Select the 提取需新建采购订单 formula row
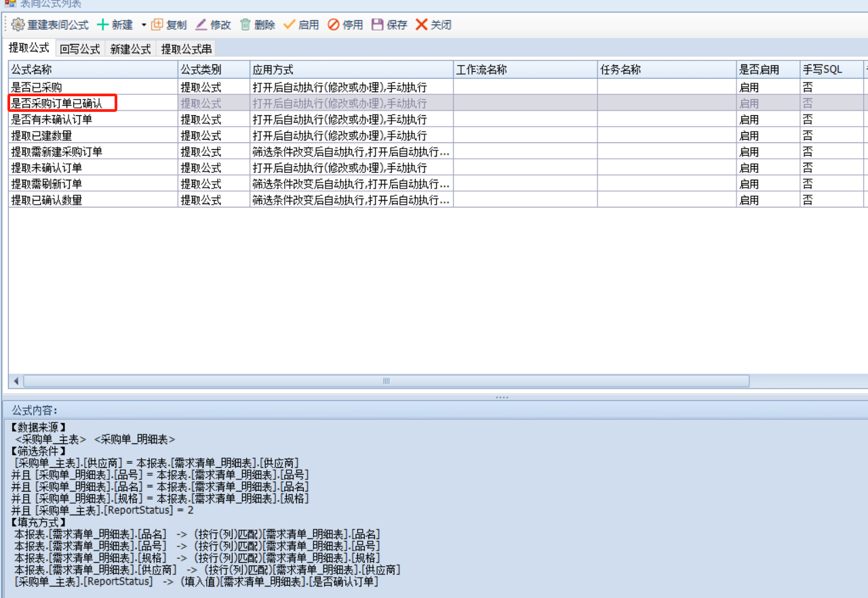868x598 pixels. point(57,152)
